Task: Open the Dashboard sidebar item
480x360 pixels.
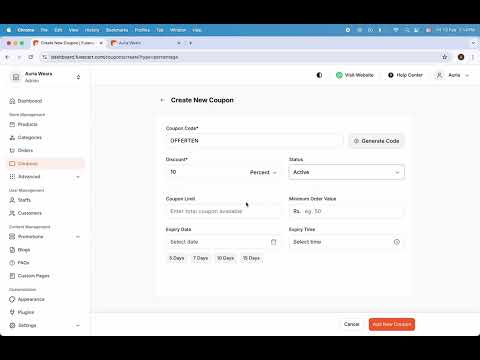Action: tap(26, 101)
